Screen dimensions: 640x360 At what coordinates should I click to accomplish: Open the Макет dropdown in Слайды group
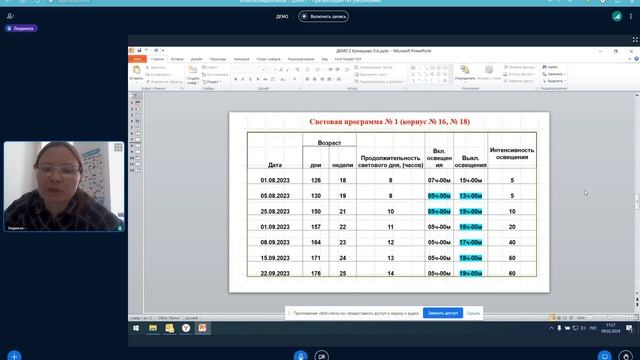pos(211,67)
